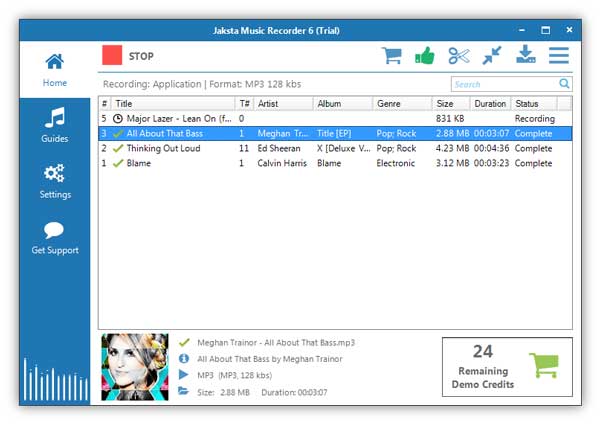Viewport: 600px width, 424px height.
Task: Open containing folder with folder icon
Action: (x=183, y=391)
